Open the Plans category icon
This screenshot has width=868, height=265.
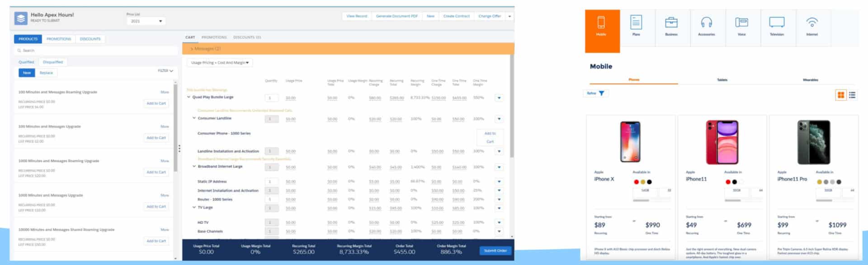coord(636,23)
